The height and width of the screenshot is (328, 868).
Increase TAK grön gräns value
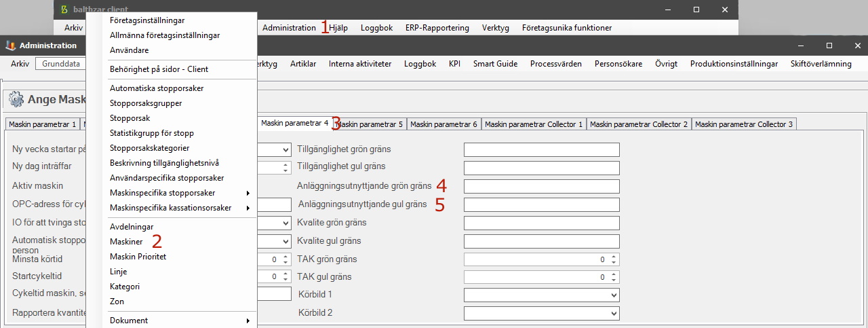pos(614,257)
